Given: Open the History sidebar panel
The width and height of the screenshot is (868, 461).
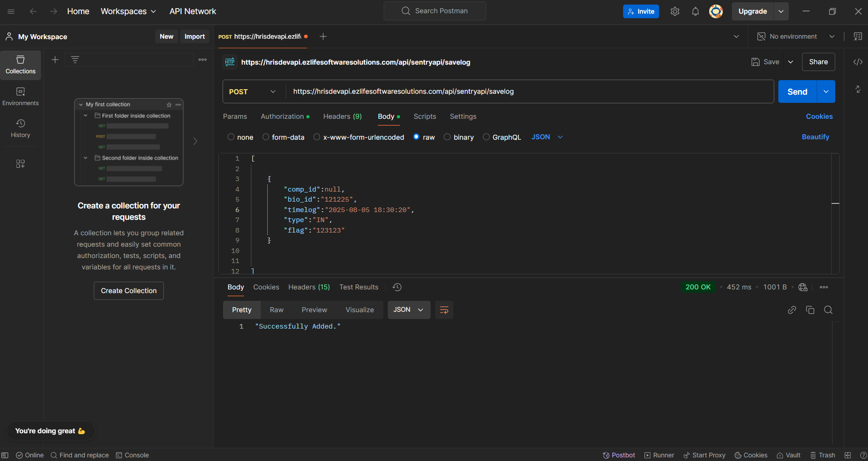Looking at the screenshot, I should (20, 129).
